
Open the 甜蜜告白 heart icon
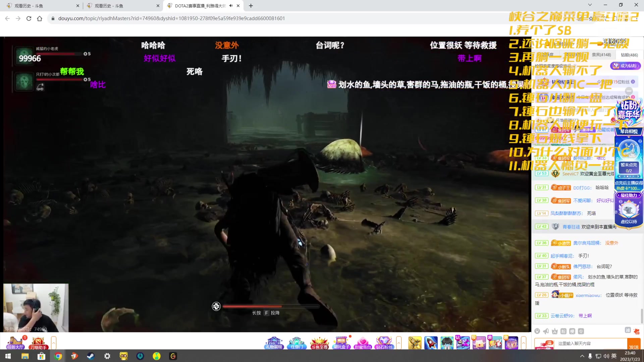point(363,343)
